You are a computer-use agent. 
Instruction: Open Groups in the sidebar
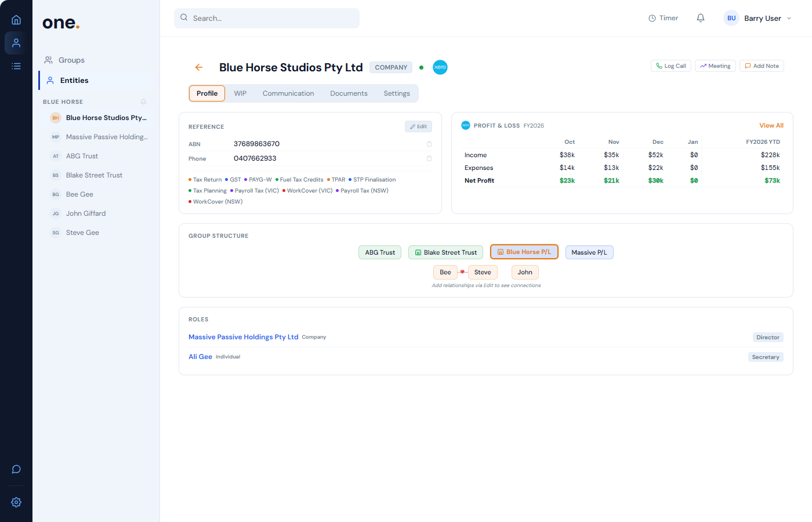point(96,60)
